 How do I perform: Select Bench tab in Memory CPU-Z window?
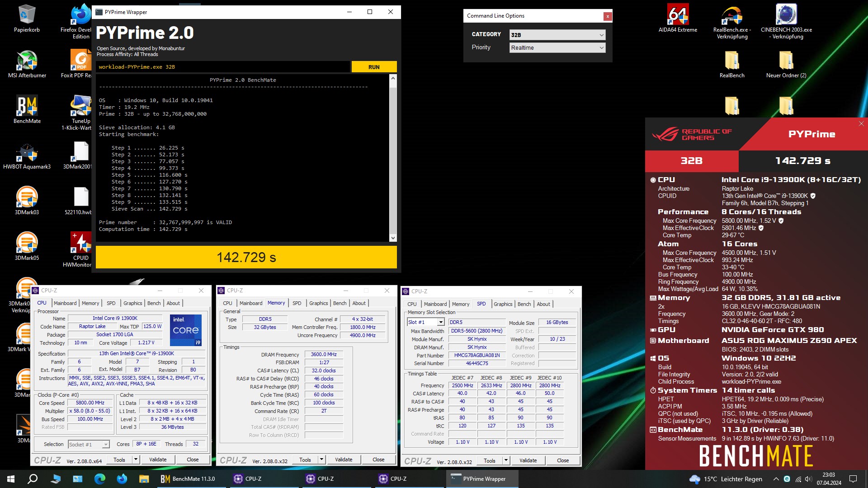coord(340,303)
